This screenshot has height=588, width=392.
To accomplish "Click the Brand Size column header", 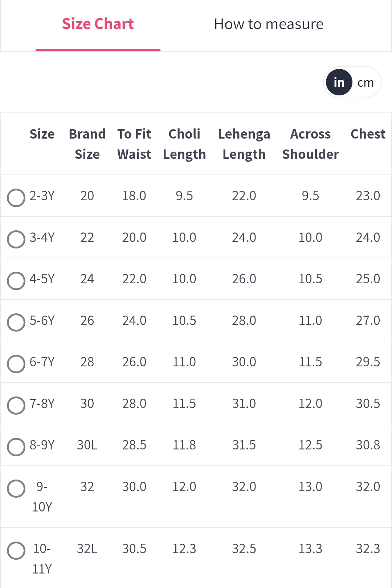I will coord(87,144).
